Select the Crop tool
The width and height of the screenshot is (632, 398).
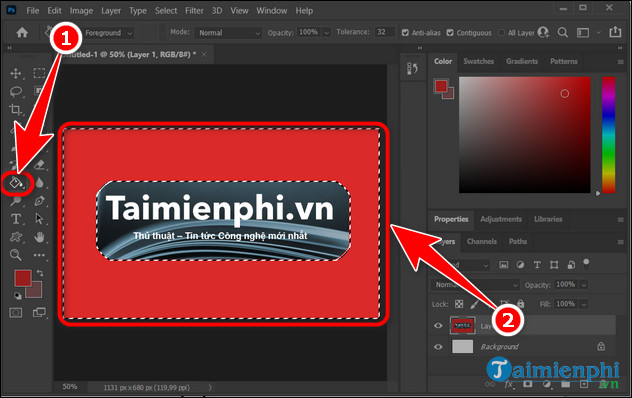(x=16, y=109)
